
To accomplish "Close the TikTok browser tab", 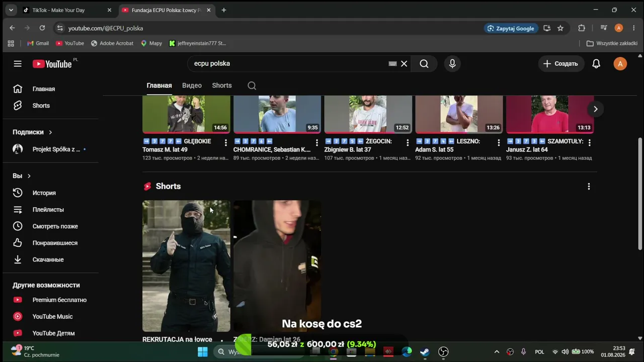I will coord(110,10).
